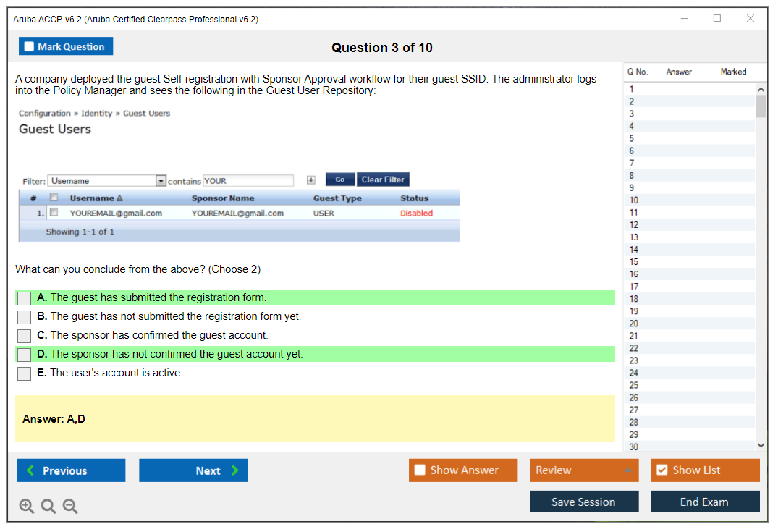Click the Save Session button

point(583,502)
